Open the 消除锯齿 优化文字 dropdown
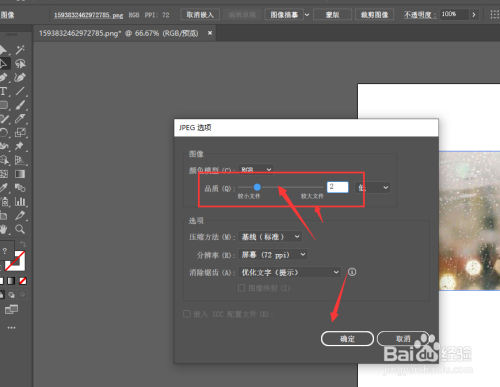 (289, 272)
